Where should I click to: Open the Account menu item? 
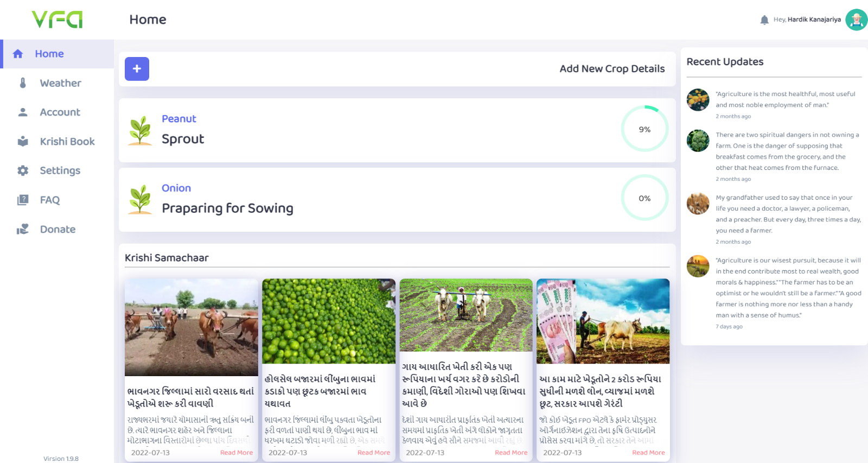[60, 112]
